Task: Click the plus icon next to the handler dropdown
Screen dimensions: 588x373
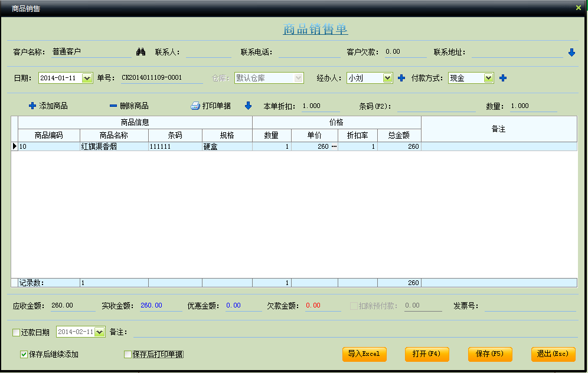Action: pos(401,78)
